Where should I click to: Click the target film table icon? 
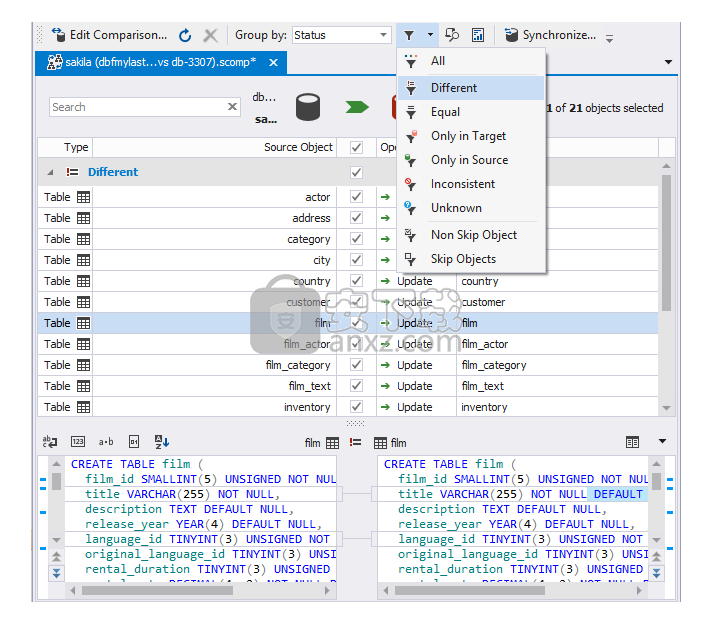coord(380,443)
